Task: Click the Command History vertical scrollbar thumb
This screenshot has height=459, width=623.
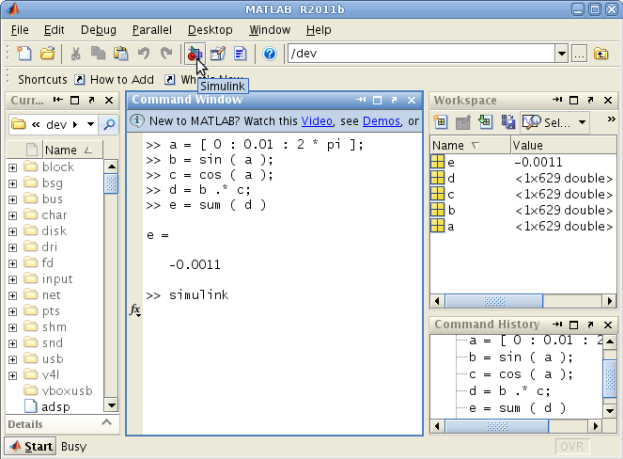Action: (x=609, y=378)
